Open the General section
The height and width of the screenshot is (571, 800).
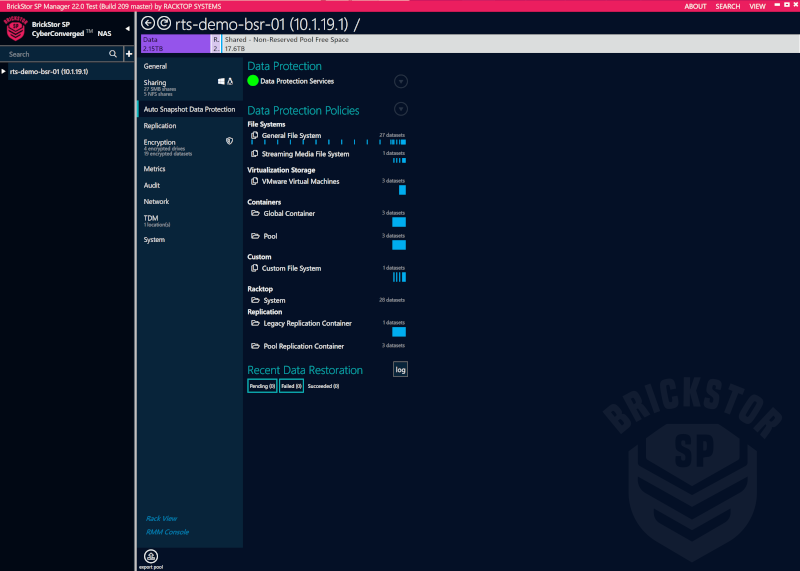tap(155, 66)
